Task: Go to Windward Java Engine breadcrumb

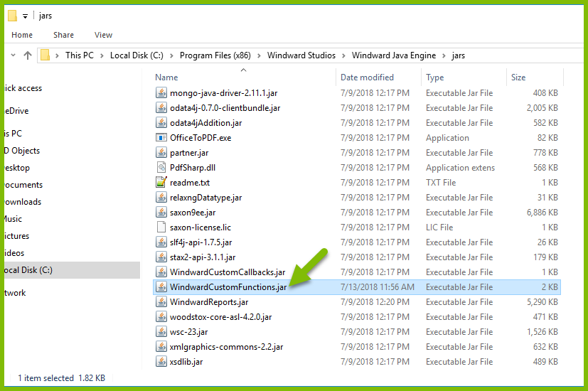Action: click(x=393, y=55)
